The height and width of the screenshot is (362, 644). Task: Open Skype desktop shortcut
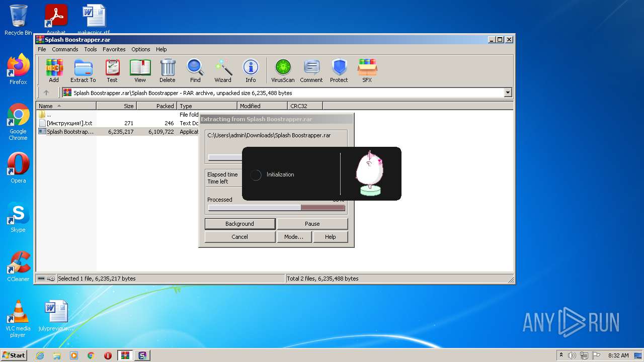(x=18, y=217)
